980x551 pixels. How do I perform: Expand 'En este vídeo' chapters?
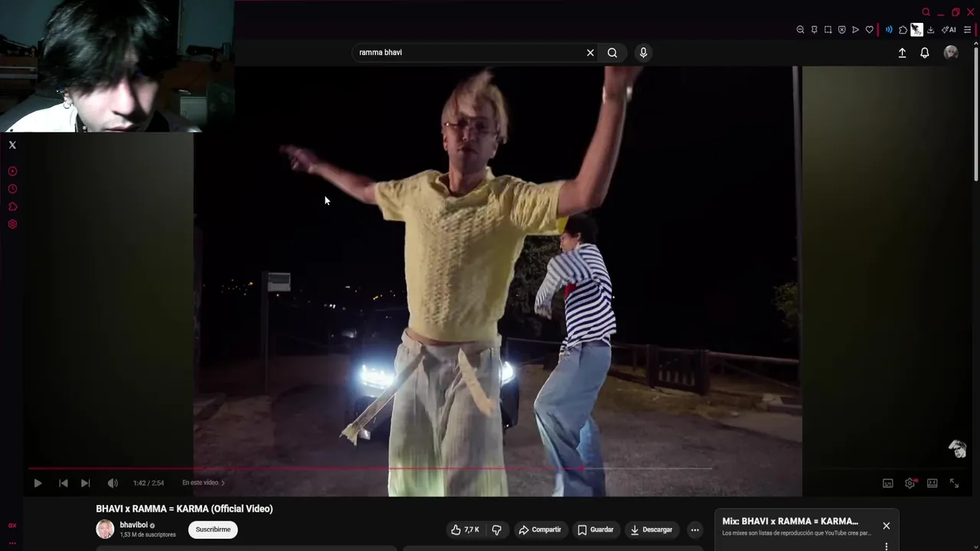click(x=204, y=483)
